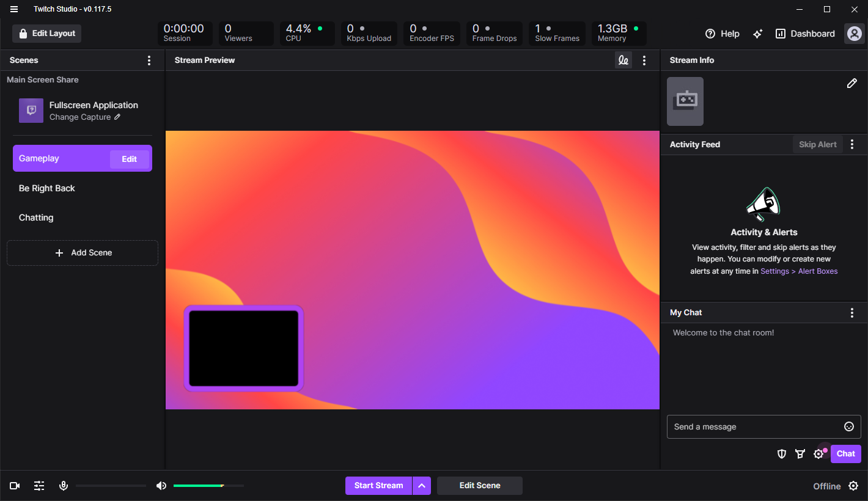Open the Scenes panel options menu

(x=149, y=60)
